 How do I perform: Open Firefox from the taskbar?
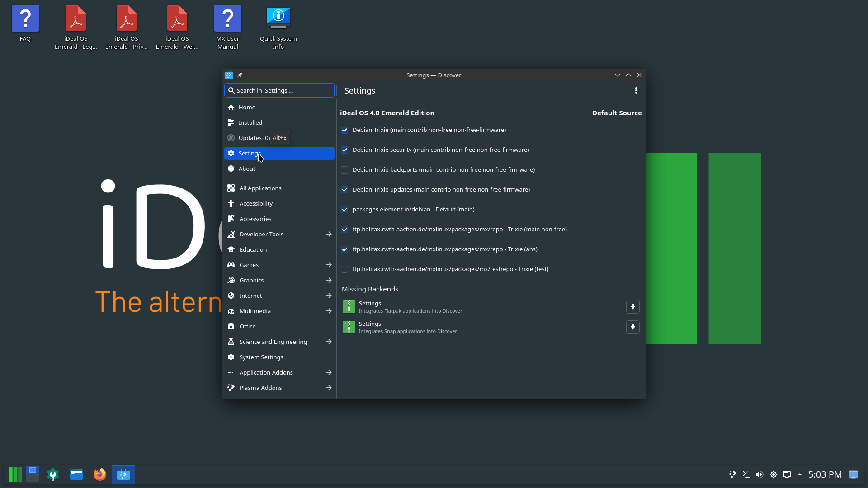[x=99, y=474]
